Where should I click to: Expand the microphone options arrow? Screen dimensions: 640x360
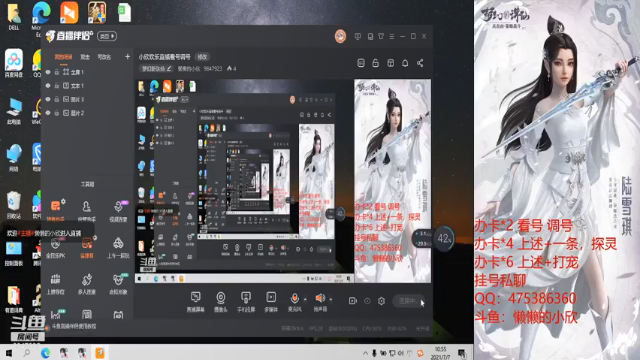[x=305, y=299]
